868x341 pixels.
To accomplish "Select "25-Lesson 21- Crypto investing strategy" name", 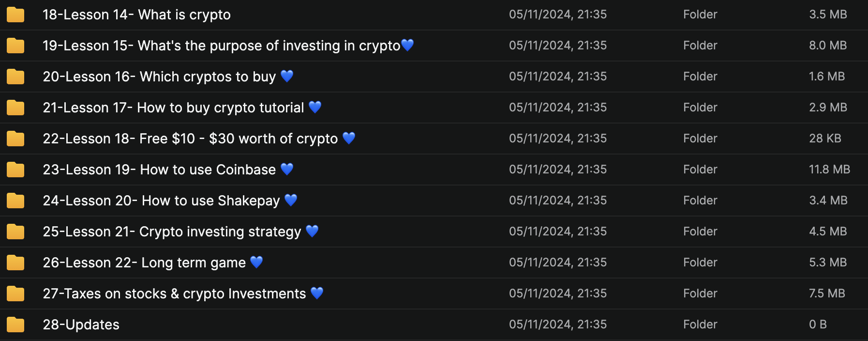I will (172, 232).
